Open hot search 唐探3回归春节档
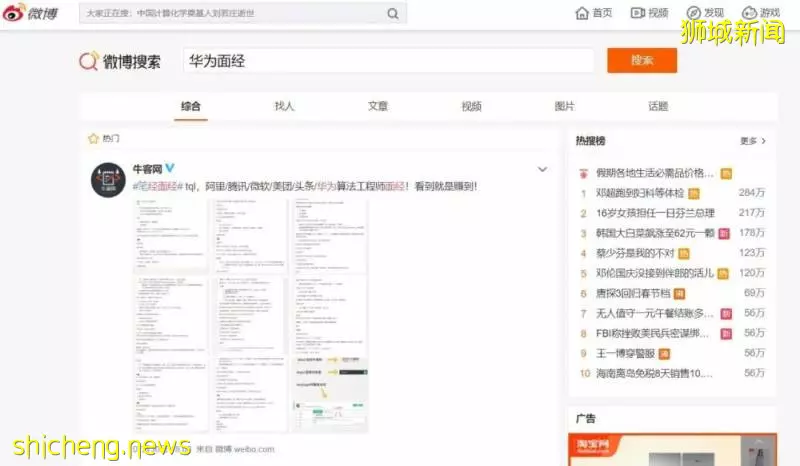Screen dimensions: 800x466 pyautogui.click(x=633, y=293)
